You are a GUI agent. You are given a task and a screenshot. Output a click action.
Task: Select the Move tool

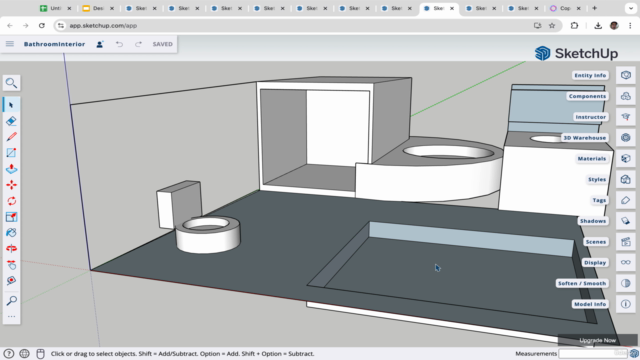[x=11, y=185]
